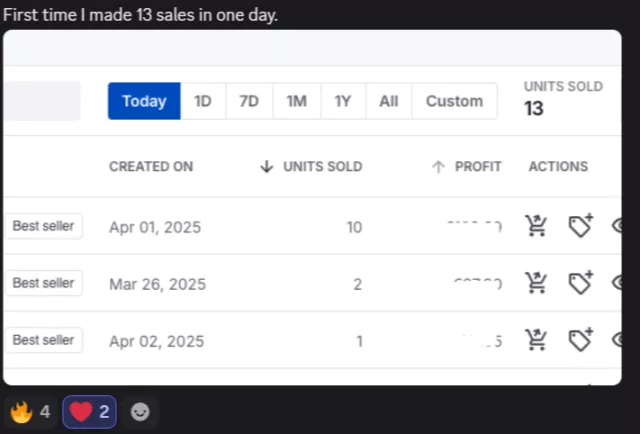Image resolution: width=641 pixels, height=434 pixels.
Task: Switch to the 7D time range
Action: [249, 101]
